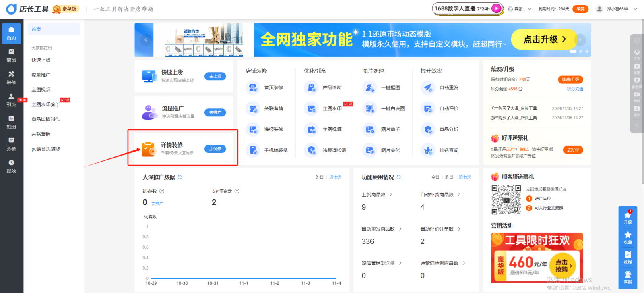Click the 详情装修 orange clipboard icon
Screen dimensions: 644x293
[149, 149]
